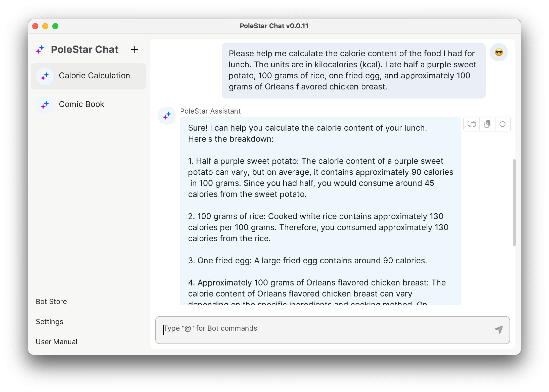Click the chat vertical scrollbar thumb
The image size is (549, 392).
[514, 203]
